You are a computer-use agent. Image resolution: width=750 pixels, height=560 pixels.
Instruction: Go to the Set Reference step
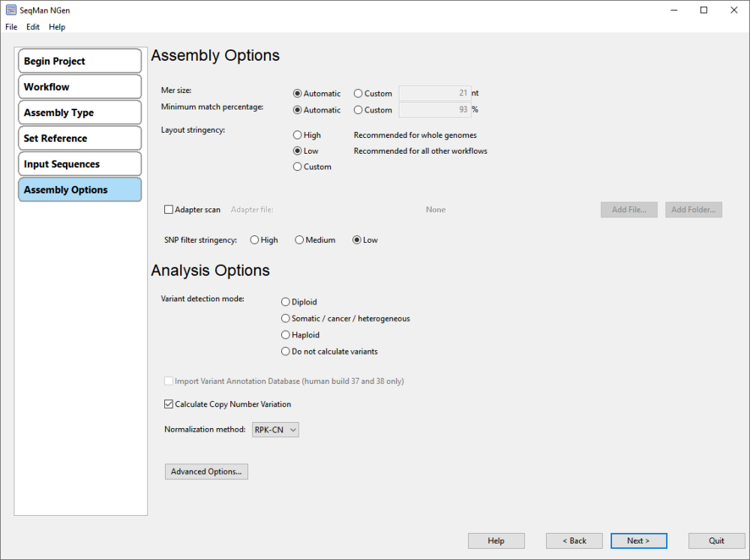pos(80,138)
